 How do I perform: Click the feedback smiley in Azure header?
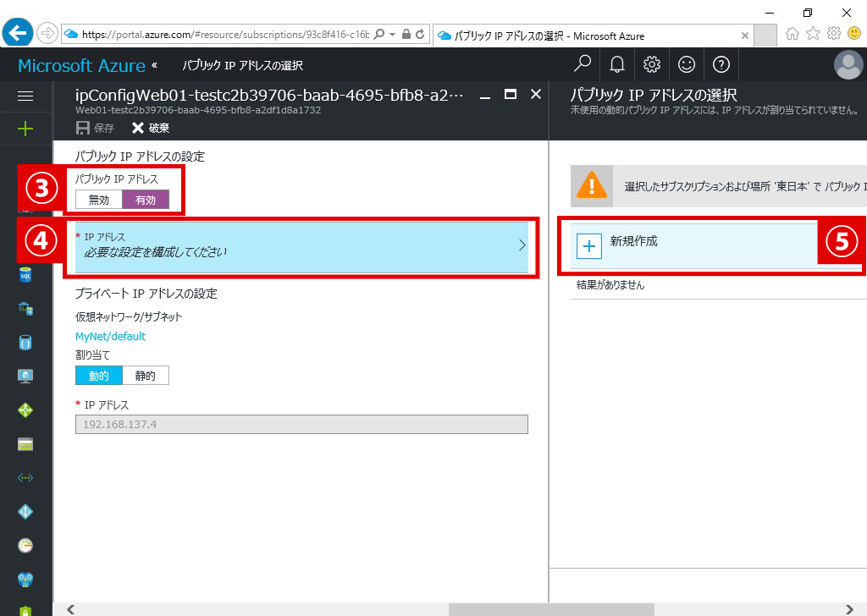(687, 64)
